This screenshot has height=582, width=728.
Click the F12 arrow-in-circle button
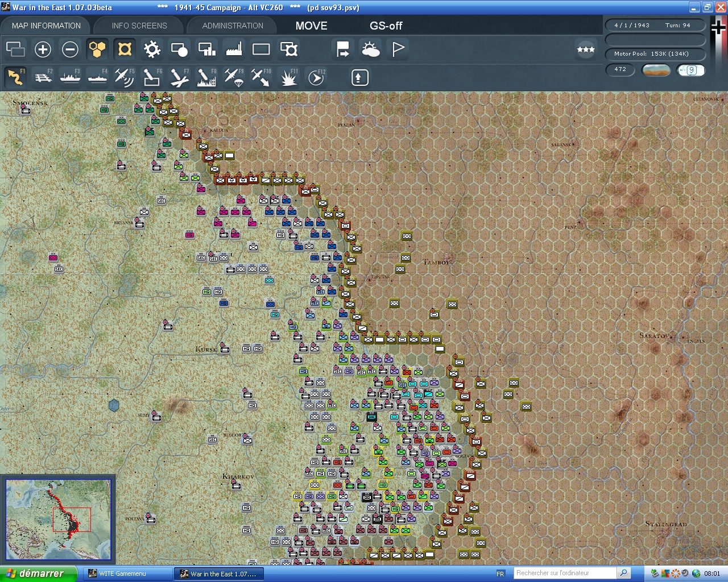pos(316,77)
